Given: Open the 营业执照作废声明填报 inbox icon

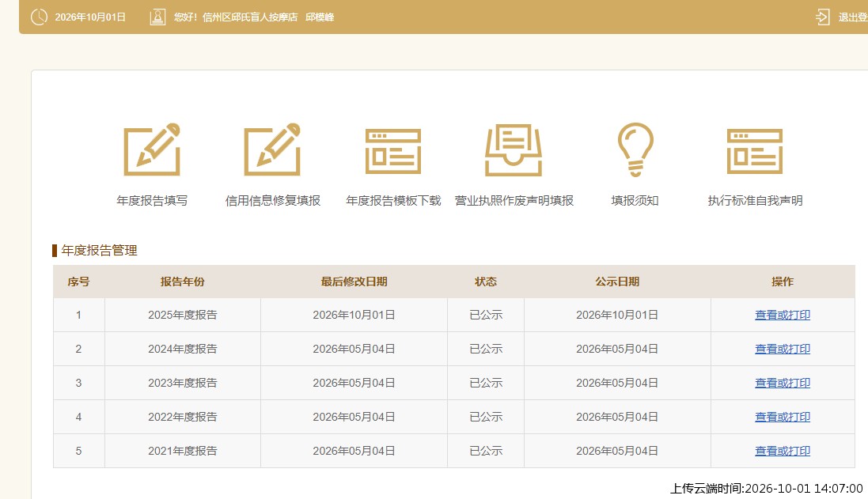Looking at the screenshot, I should (x=514, y=150).
